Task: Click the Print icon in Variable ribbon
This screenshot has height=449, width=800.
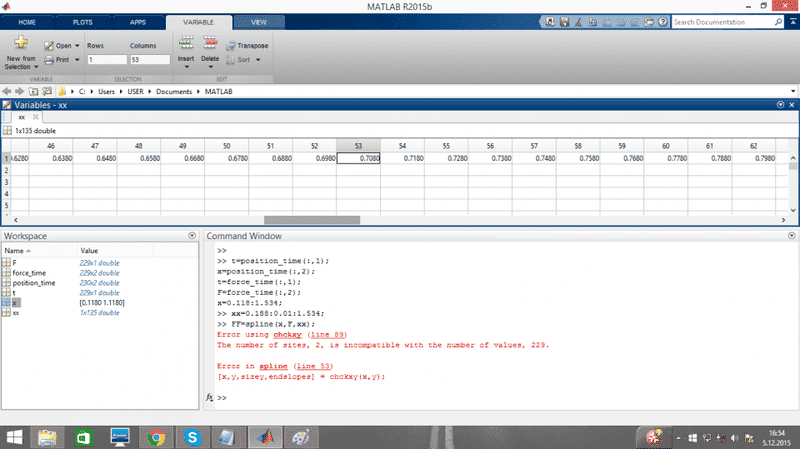Action: pos(49,60)
